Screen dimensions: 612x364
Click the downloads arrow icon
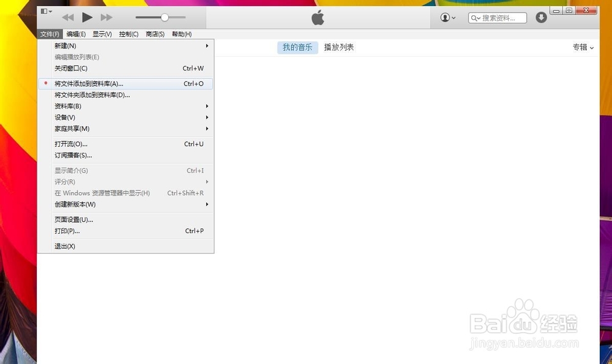pos(541,17)
